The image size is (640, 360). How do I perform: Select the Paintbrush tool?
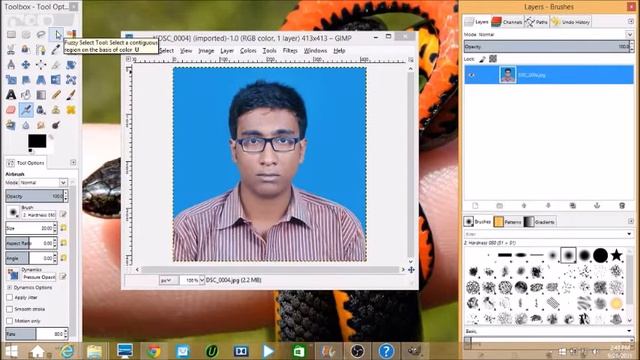71,95
